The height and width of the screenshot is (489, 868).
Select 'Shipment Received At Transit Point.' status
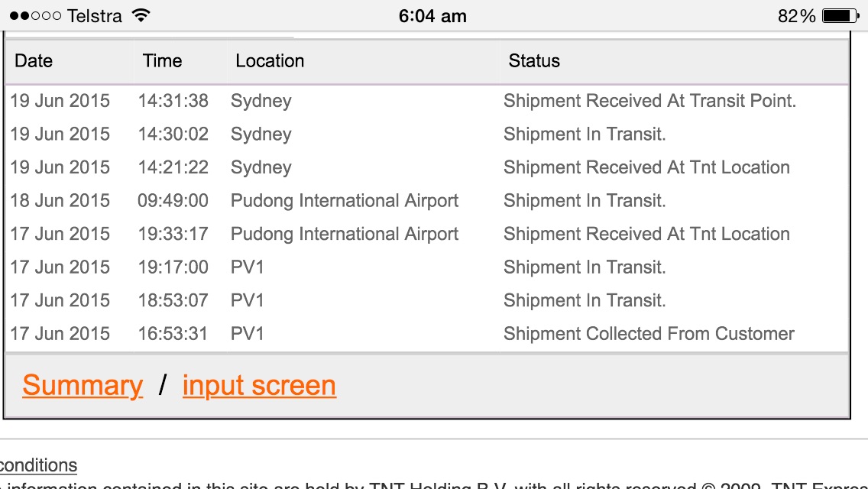coord(649,101)
